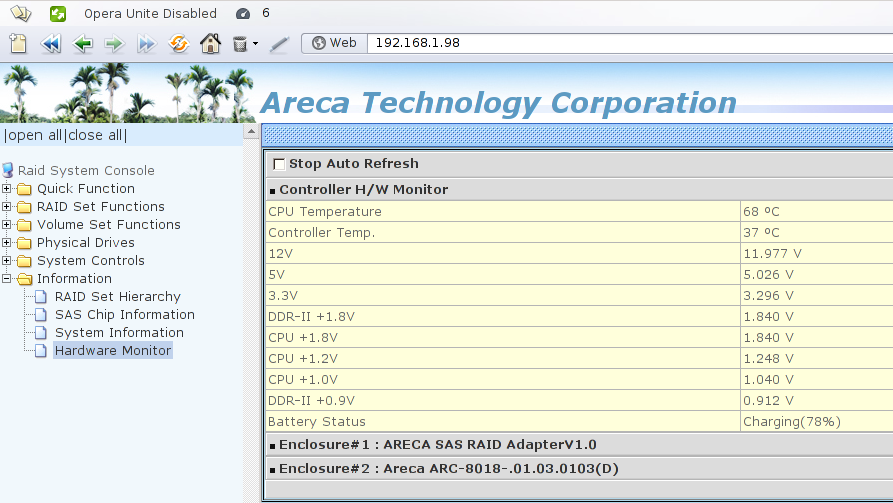Viewport: 893px width, 503px height.
Task: Select RAID Set Functions label
Action: click(101, 206)
